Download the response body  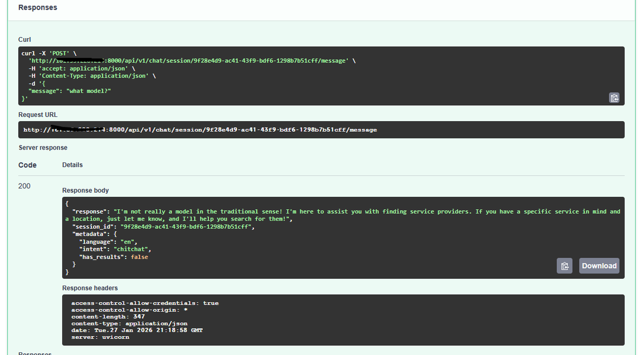coord(599,266)
